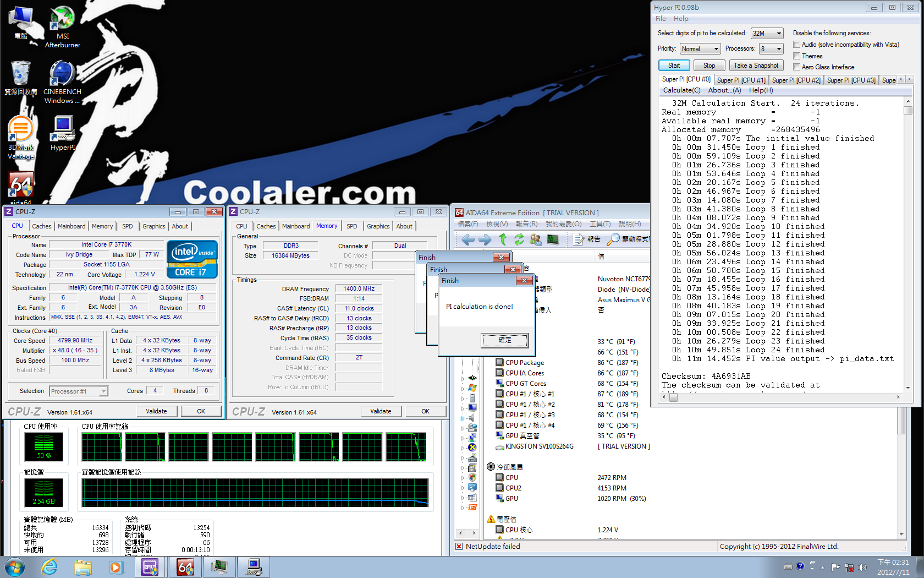This screenshot has width=924, height=578.
Task: Open Internet Explorer from the taskbar
Action: [50, 567]
